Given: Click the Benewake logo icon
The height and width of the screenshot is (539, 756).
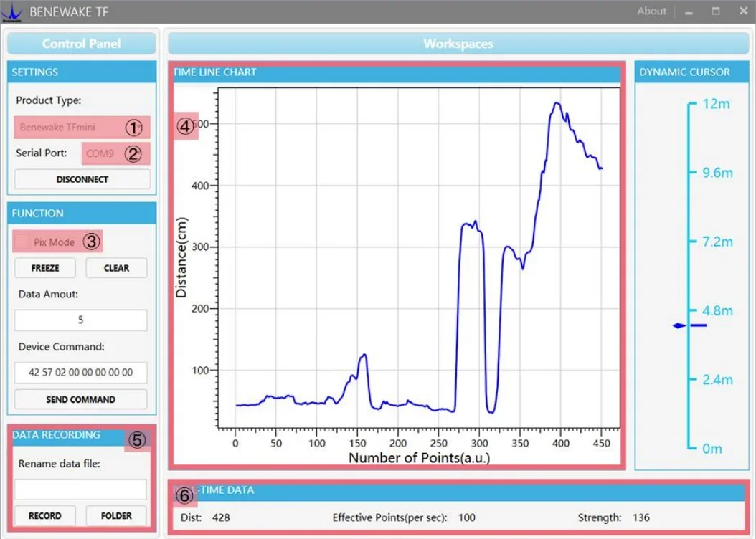Looking at the screenshot, I should click(11, 12).
